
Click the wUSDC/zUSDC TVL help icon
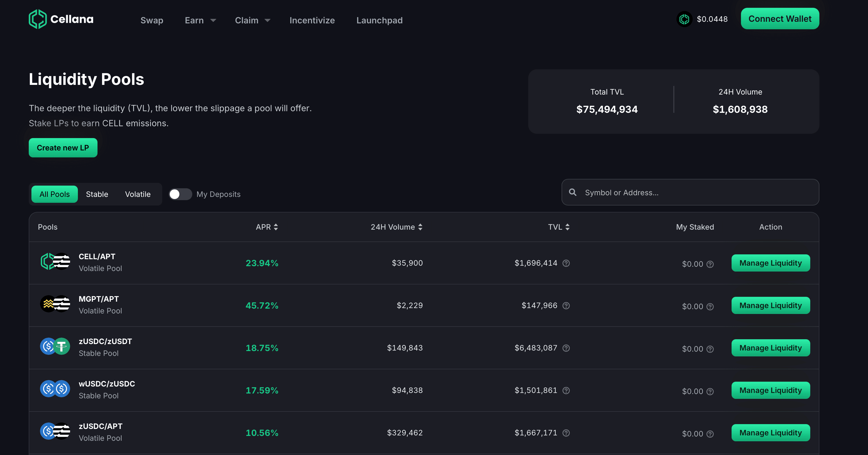566,391
